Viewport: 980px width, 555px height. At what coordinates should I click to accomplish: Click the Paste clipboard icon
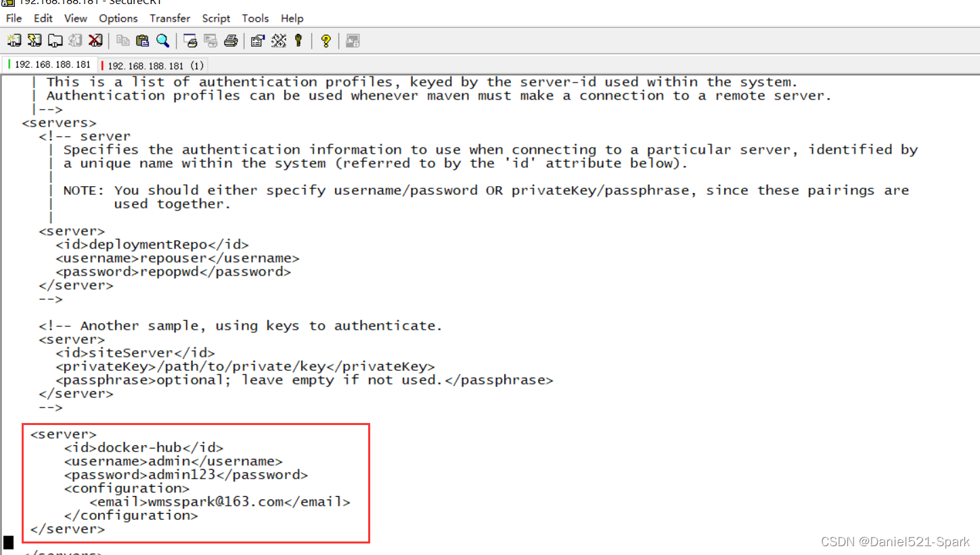[143, 41]
